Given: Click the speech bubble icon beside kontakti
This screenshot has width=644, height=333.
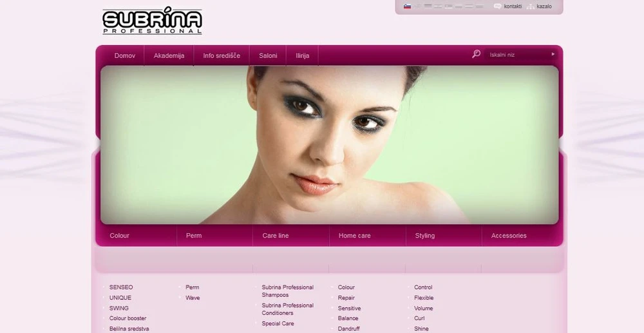Looking at the screenshot, I should point(497,6).
